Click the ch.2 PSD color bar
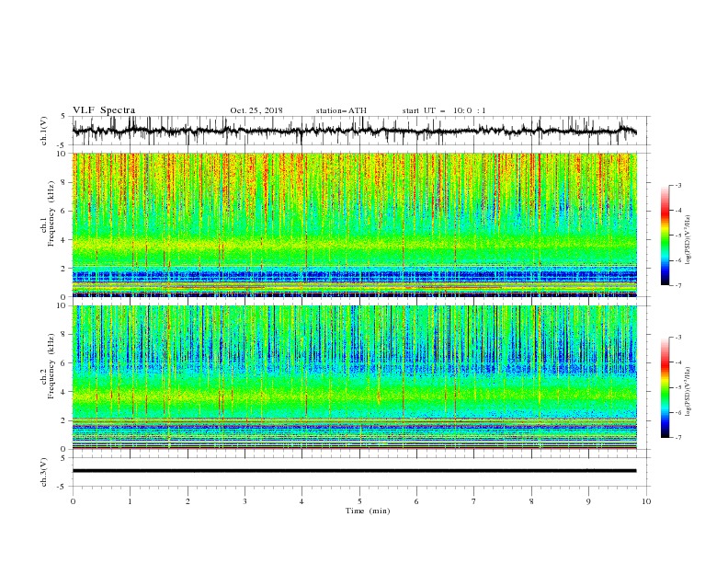This screenshot has height=563, width=728. pyautogui.click(x=665, y=387)
